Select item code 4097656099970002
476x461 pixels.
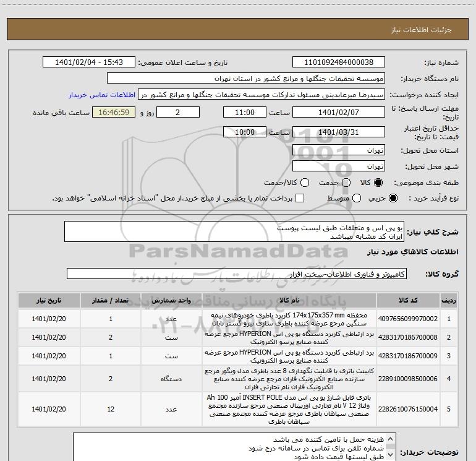point(408,319)
